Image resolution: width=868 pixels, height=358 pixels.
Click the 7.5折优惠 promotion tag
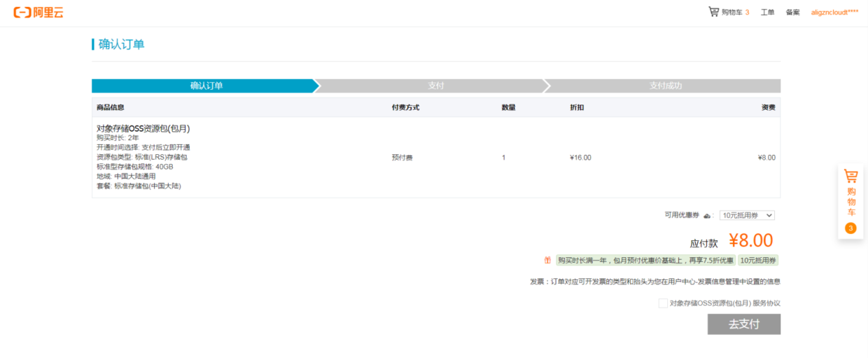[645, 261]
